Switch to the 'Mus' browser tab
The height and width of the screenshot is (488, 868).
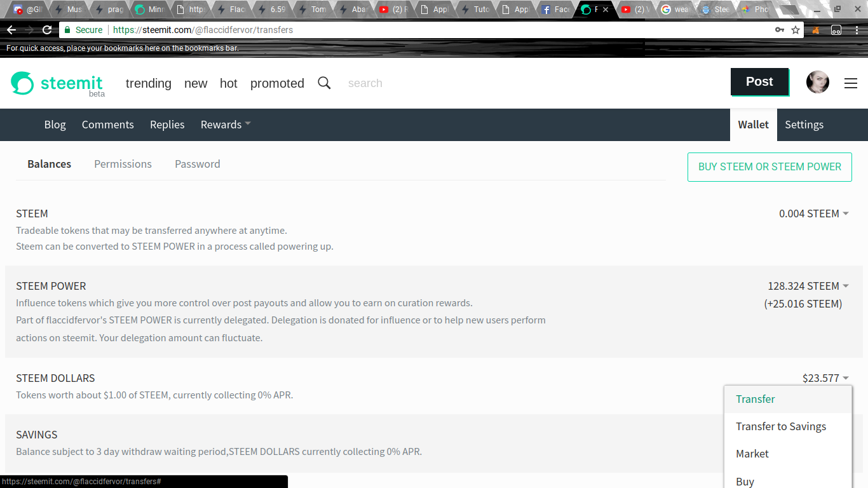click(x=69, y=10)
